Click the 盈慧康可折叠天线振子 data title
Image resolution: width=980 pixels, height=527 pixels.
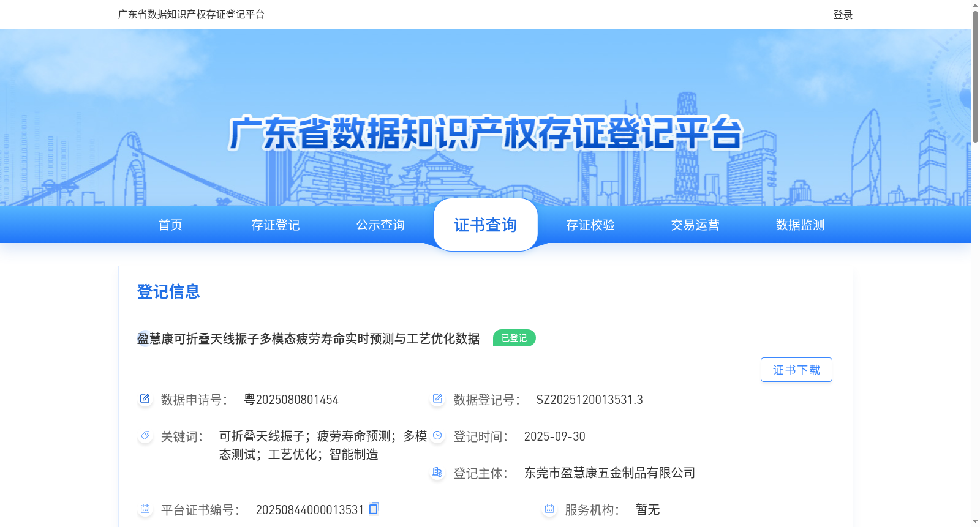pyautogui.click(x=308, y=338)
